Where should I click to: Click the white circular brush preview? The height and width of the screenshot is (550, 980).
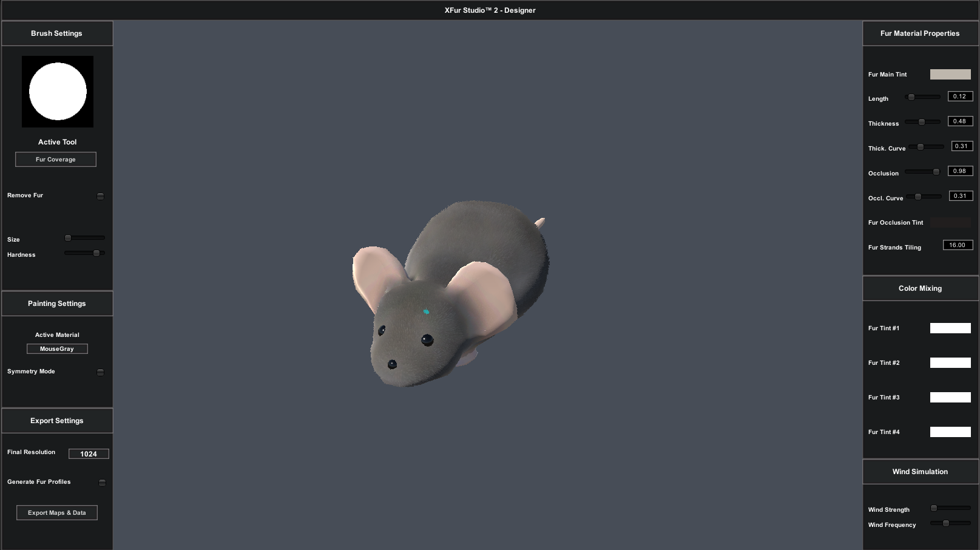[58, 92]
